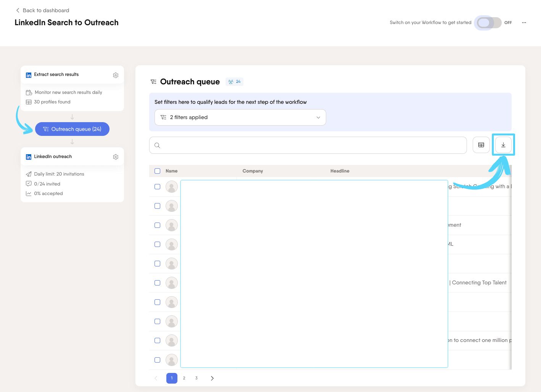
Task: Click the magnifier icon in the search field
Action: (157, 145)
